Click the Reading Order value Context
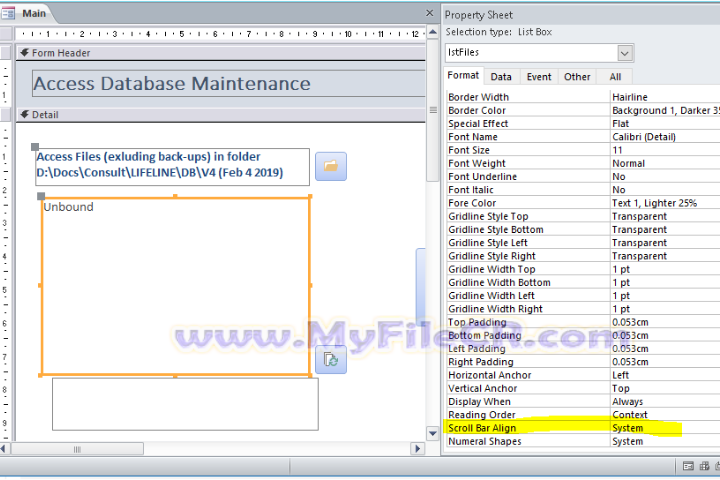Screen dimensions: 720x480 click(x=665, y=415)
